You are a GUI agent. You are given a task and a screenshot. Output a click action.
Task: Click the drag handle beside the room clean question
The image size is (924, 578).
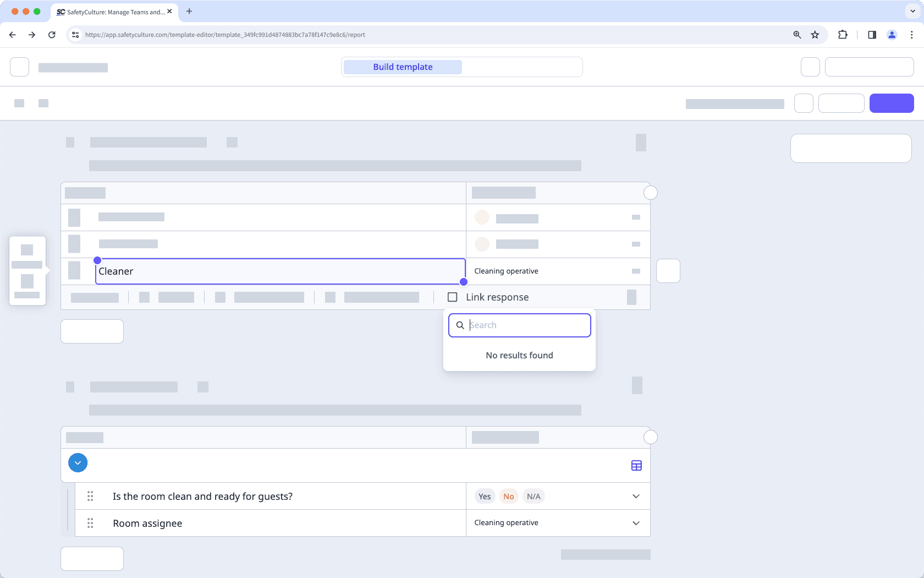tap(90, 496)
